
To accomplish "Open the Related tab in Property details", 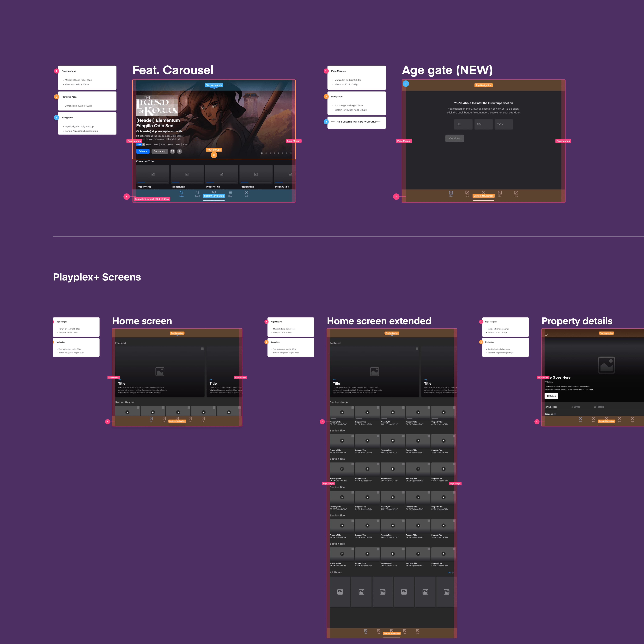I will tap(599, 407).
